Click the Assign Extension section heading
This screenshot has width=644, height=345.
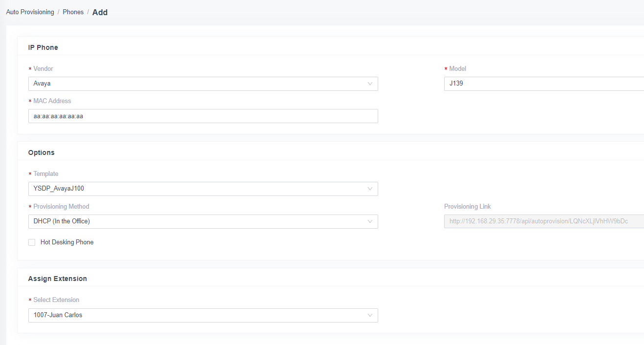point(58,279)
